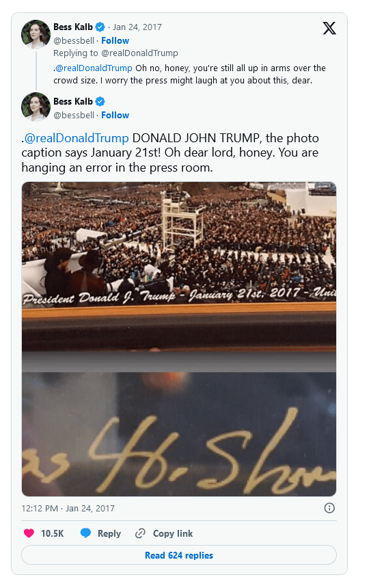Click the blue Reply speech bubble icon

tap(86, 533)
